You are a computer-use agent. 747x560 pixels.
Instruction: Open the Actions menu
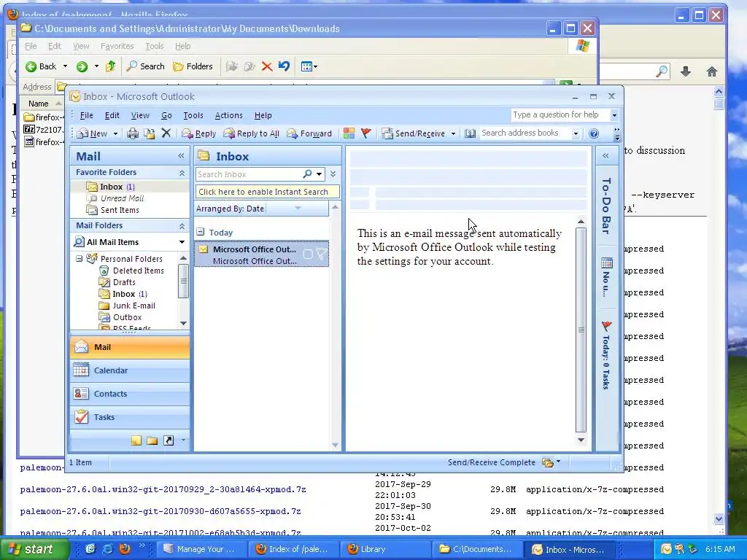pos(228,115)
